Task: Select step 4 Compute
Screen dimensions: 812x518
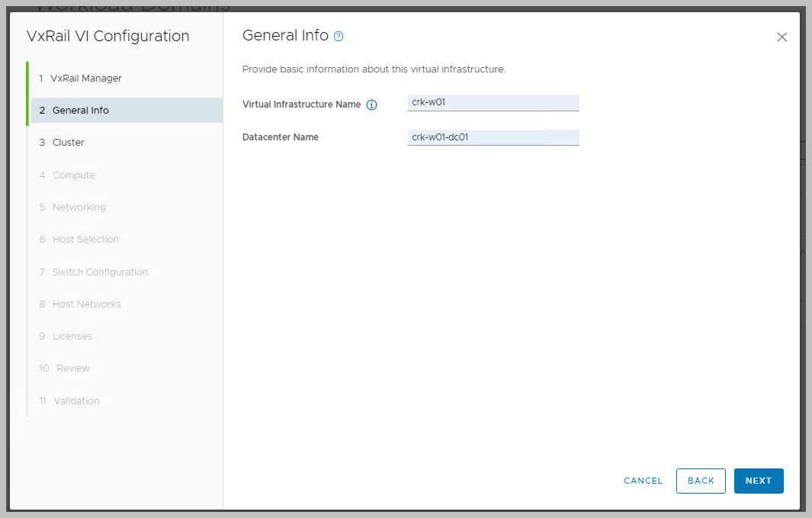Action: tap(73, 175)
